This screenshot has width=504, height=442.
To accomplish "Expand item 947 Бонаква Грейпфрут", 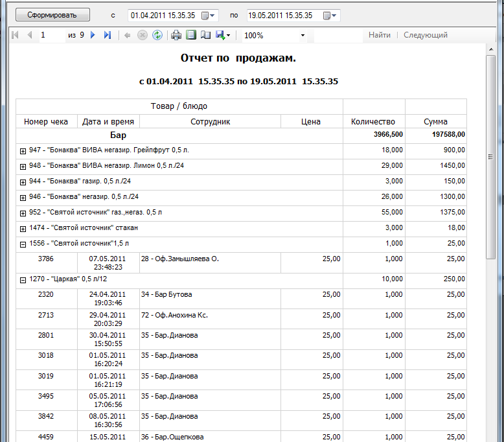I will click(x=23, y=151).
